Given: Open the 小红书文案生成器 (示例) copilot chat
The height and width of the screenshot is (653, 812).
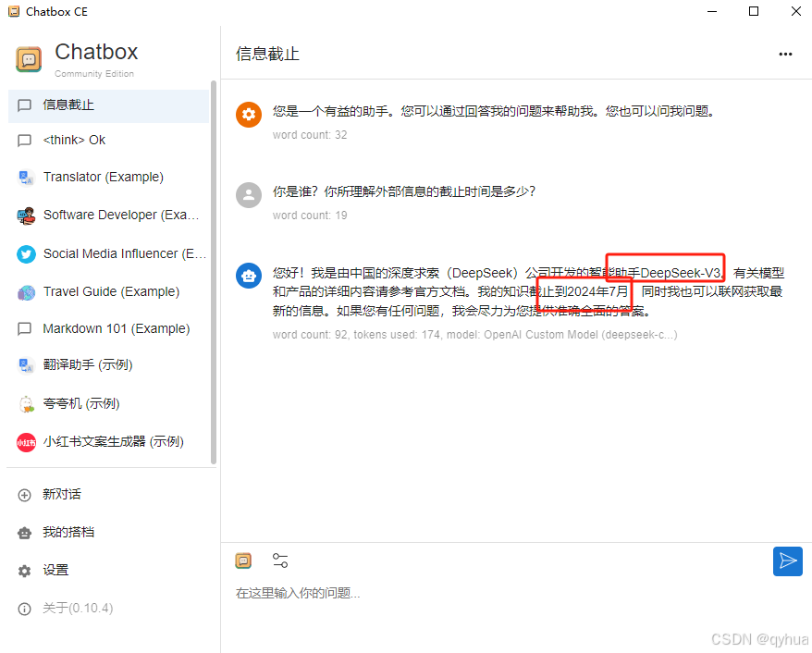Looking at the screenshot, I should click(x=116, y=441).
